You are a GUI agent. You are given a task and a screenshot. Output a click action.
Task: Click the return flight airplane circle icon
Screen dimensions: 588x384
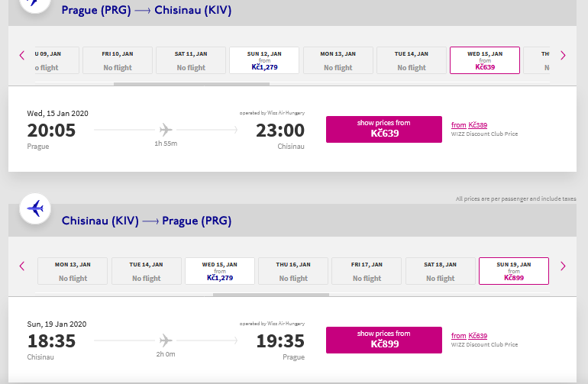[x=35, y=208]
